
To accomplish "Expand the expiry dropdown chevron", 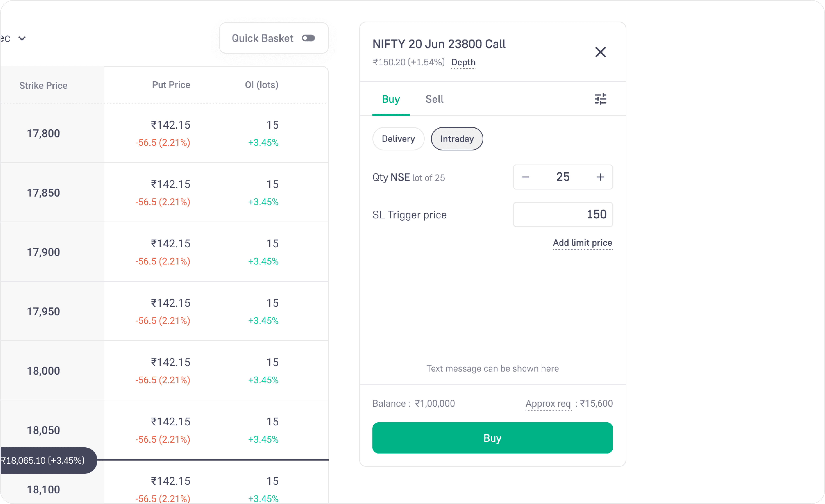I will [x=22, y=39].
